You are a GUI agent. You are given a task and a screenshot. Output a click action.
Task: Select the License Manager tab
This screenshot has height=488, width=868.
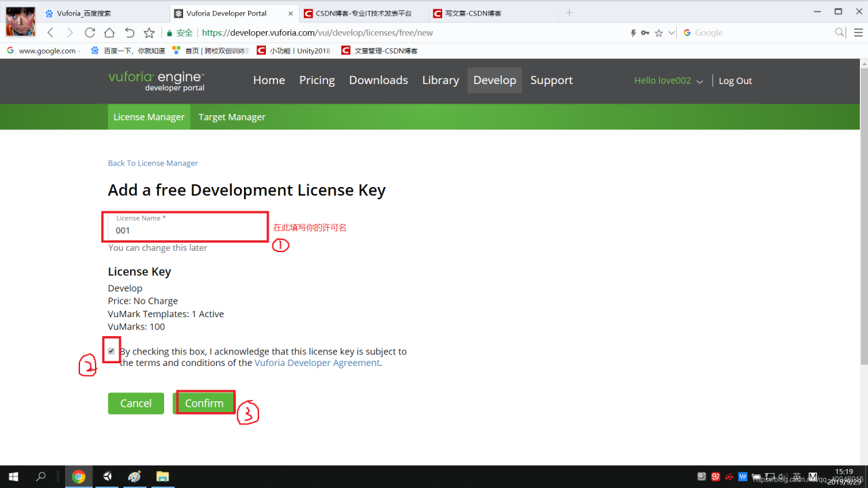tap(149, 117)
